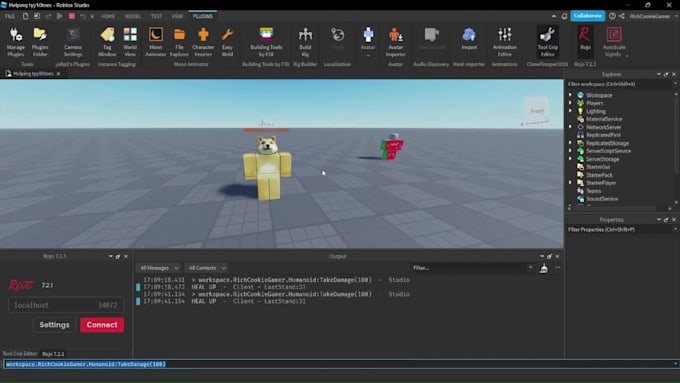
Task: Click the Play button in quick toolbar
Action: point(60,16)
